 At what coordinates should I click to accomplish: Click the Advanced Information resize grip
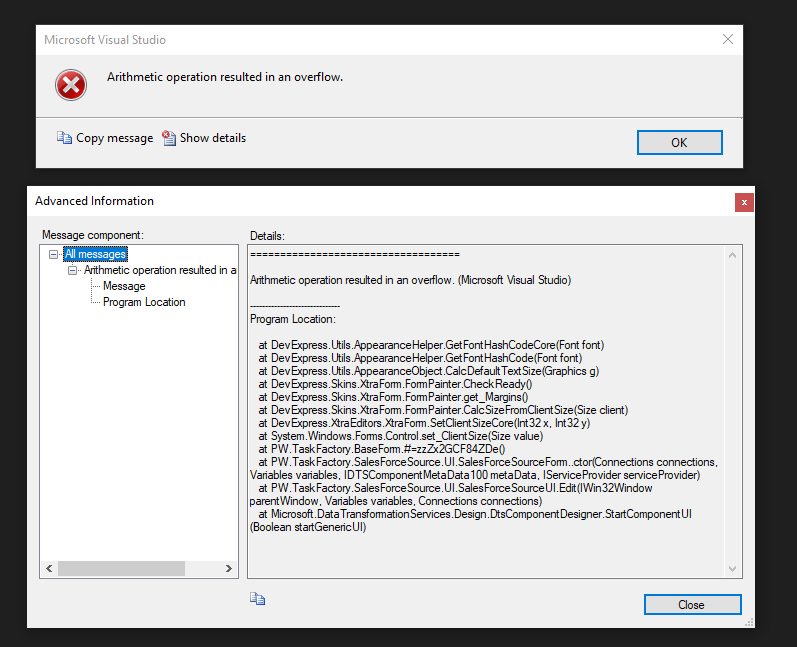coord(749,622)
